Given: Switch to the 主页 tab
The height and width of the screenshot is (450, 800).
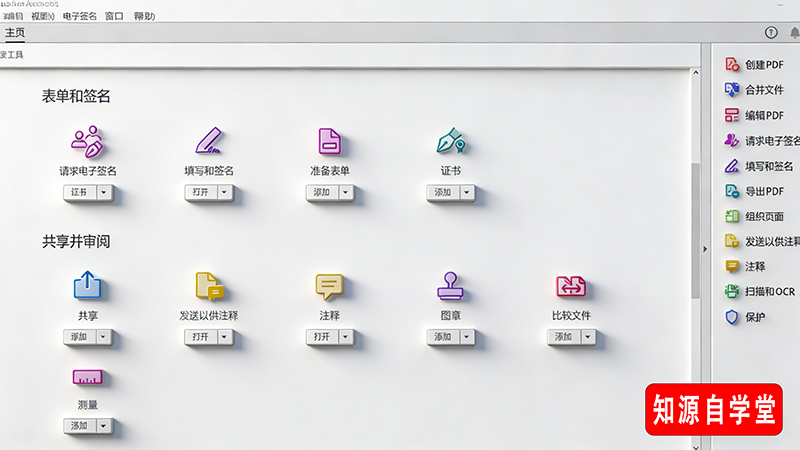Looking at the screenshot, I should click(15, 33).
